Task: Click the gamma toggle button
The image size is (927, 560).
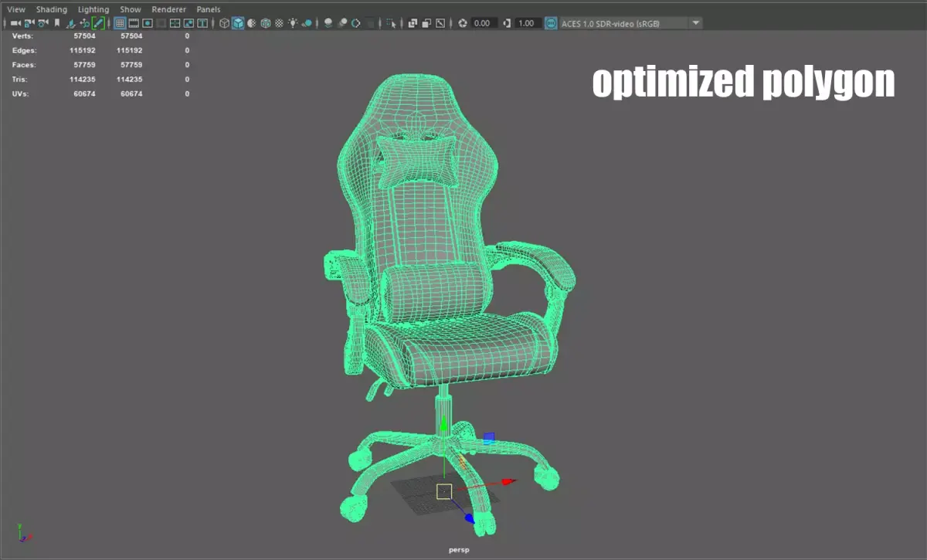Action: click(507, 23)
